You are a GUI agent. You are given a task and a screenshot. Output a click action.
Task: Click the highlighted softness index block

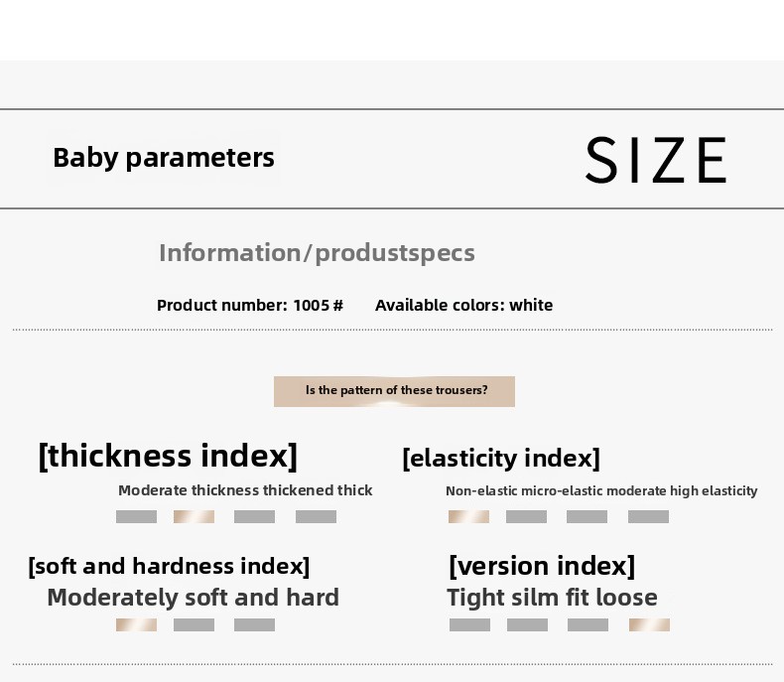pyautogui.click(x=136, y=624)
